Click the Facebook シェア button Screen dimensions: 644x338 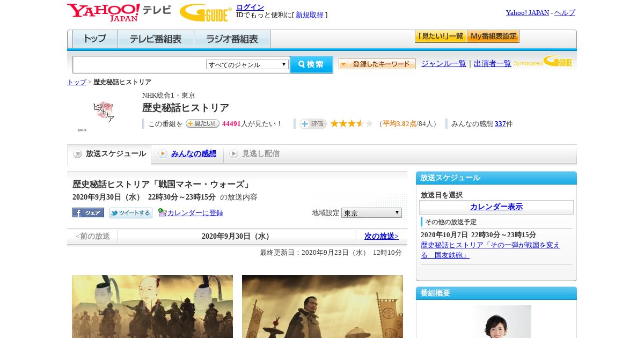88,213
